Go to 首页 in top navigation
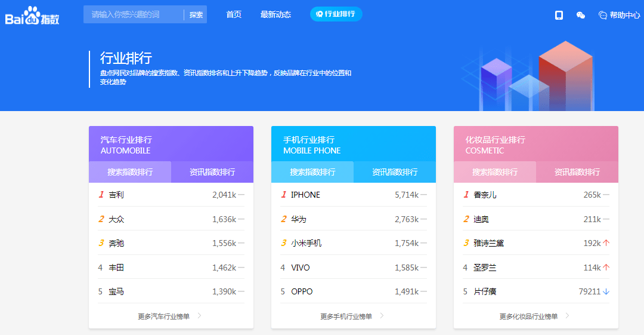This screenshot has height=335, width=644. pos(234,14)
